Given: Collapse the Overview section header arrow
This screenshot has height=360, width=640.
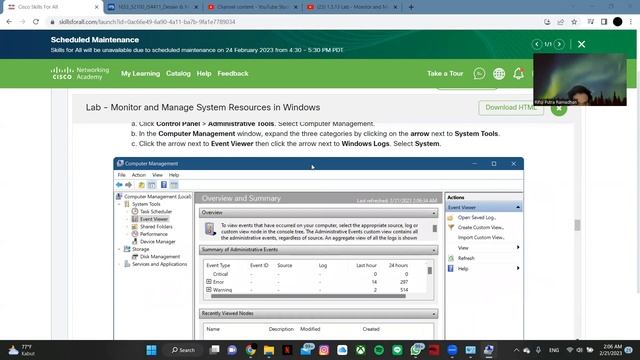Looking at the screenshot, I should click(434, 213).
